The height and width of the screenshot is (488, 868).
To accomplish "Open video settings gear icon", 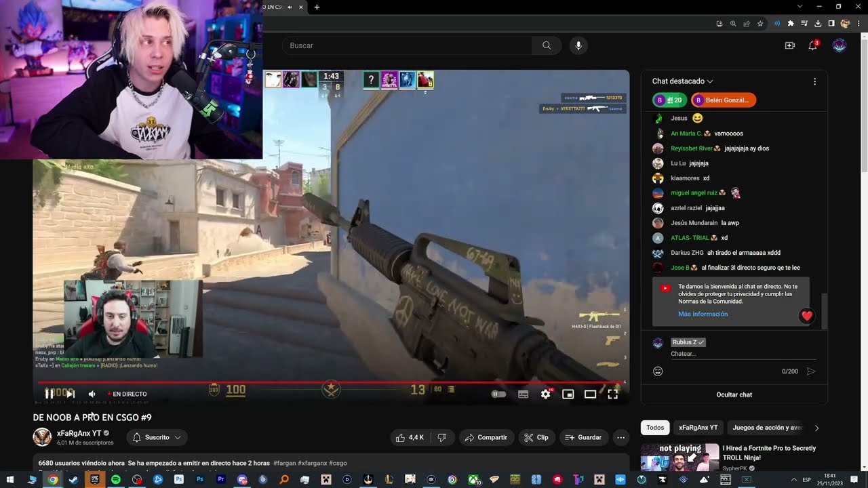I will click(545, 394).
